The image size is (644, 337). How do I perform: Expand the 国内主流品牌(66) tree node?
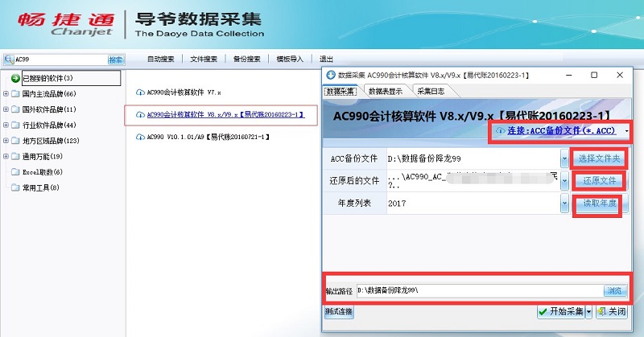pos(6,93)
